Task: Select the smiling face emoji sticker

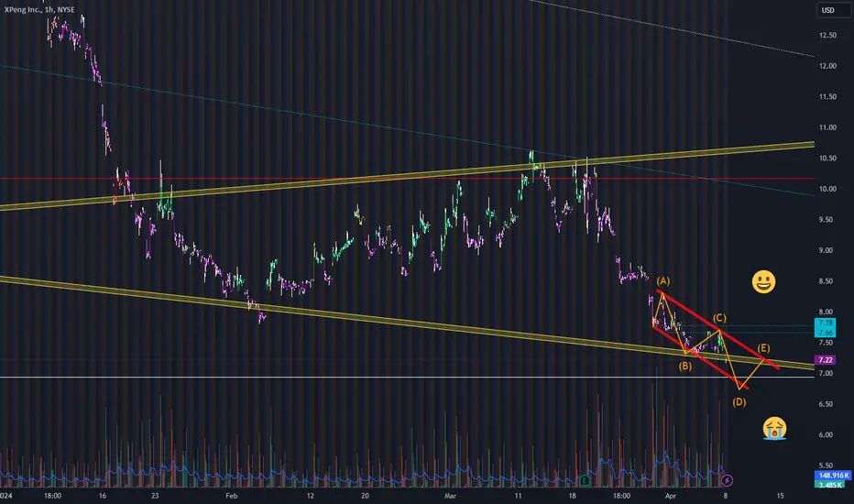Action: coord(763,281)
